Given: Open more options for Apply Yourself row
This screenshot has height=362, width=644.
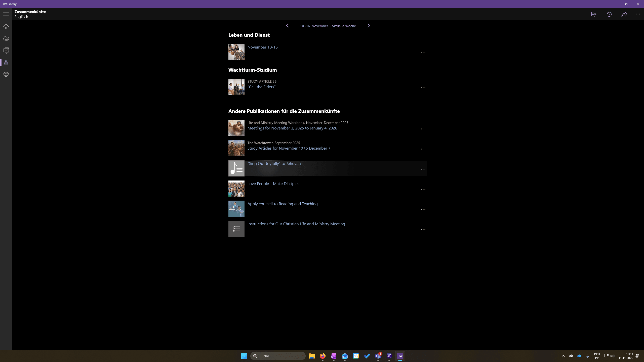Looking at the screenshot, I should click(x=423, y=209).
